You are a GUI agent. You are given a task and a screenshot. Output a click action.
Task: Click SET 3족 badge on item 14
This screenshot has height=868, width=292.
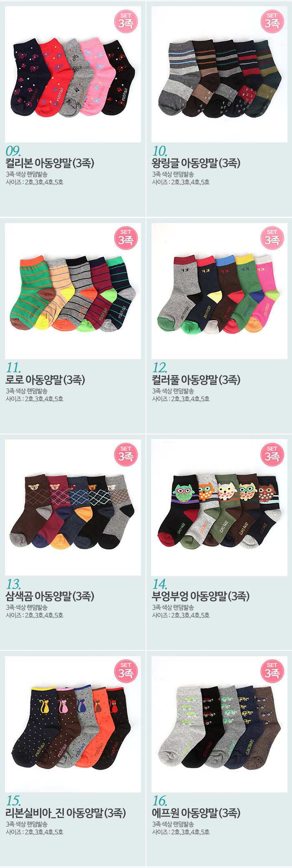(x=272, y=454)
